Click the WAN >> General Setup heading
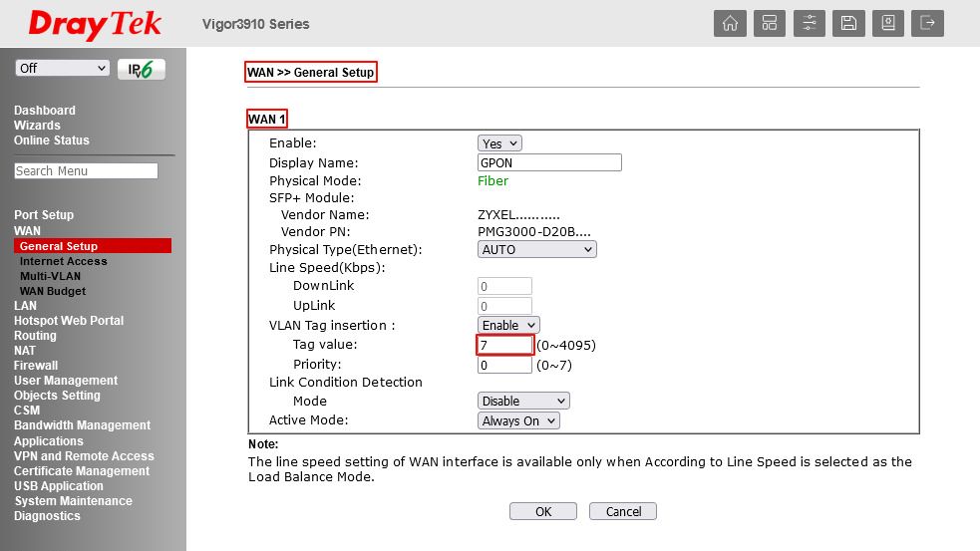 tap(311, 73)
